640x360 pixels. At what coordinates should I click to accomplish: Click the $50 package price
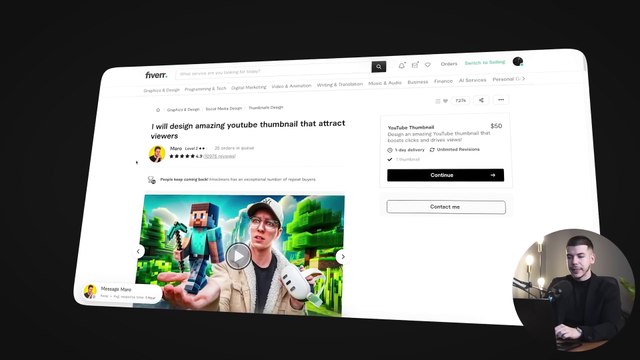point(496,126)
